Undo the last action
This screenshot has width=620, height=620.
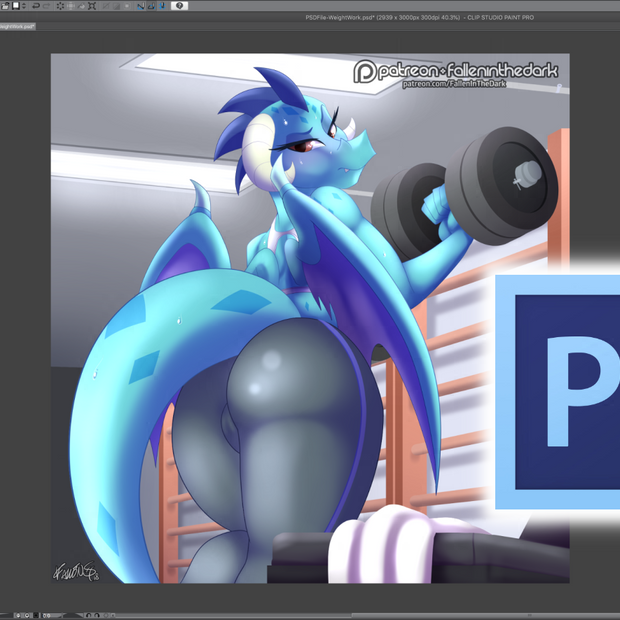[x=36, y=6]
